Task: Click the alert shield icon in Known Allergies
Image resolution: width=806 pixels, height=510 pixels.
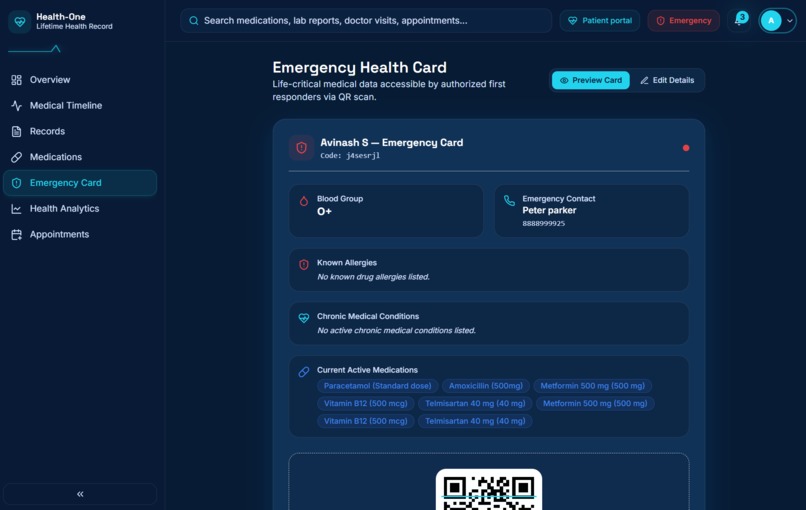Action: (x=304, y=265)
